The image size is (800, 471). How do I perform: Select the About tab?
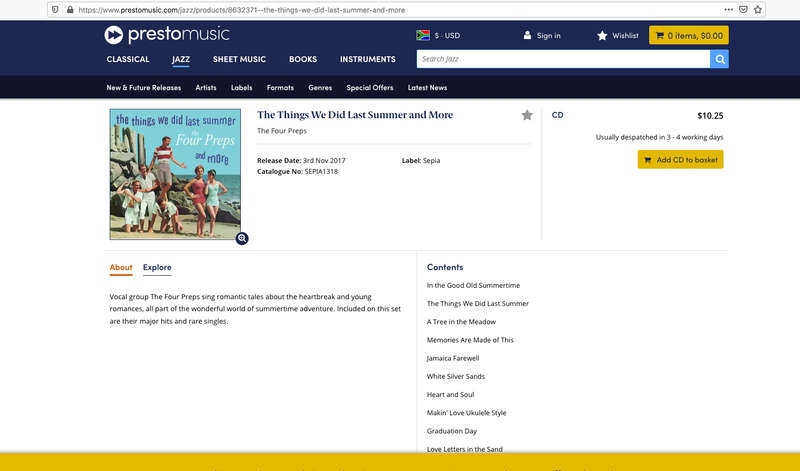[x=121, y=267]
